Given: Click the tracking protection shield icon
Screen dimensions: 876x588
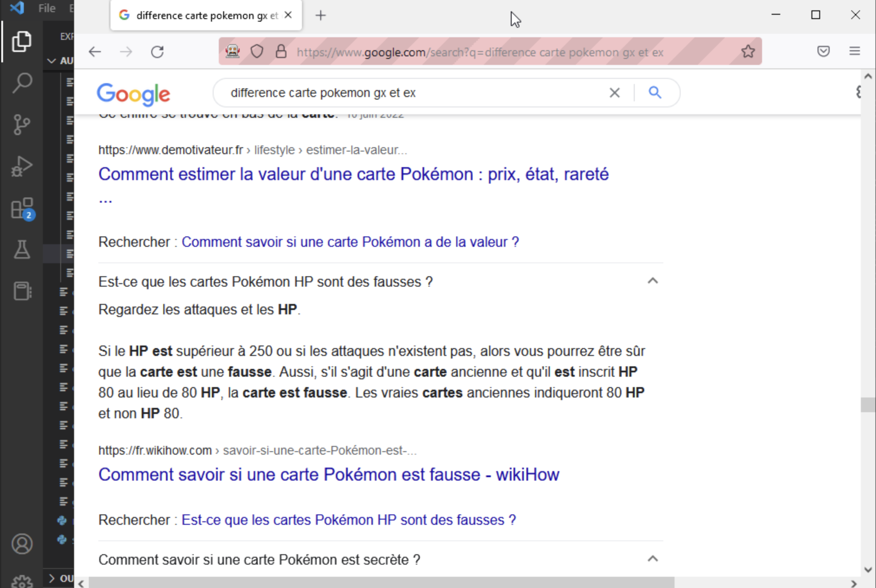Looking at the screenshot, I should pos(257,52).
